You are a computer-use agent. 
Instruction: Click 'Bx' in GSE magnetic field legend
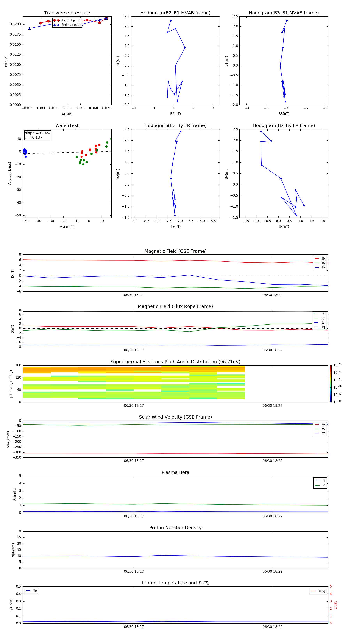click(x=320, y=259)
